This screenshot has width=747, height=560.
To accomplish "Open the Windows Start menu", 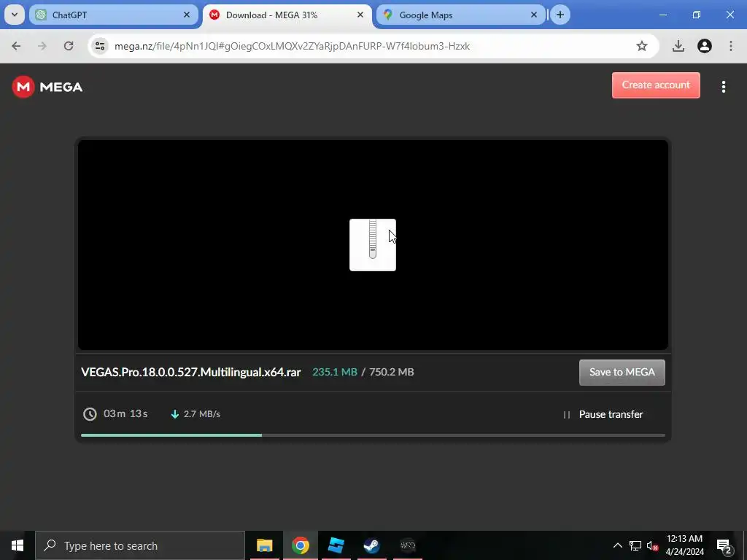I will (18, 545).
